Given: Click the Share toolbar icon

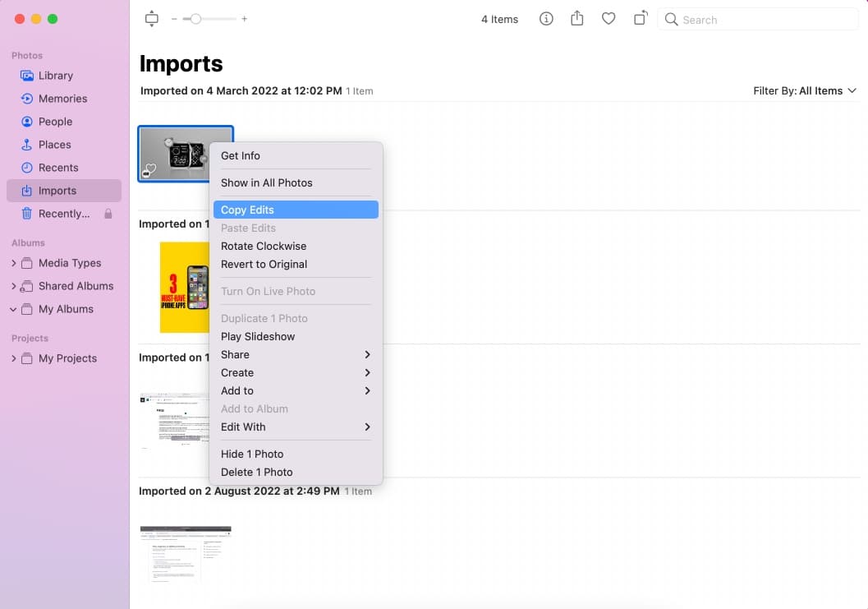Looking at the screenshot, I should 576,18.
